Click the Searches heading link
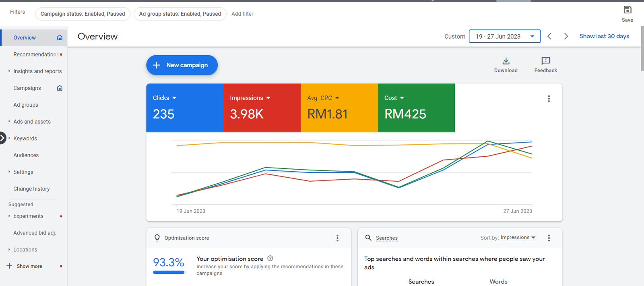The height and width of the screenshot is (286, 644). 387,238
